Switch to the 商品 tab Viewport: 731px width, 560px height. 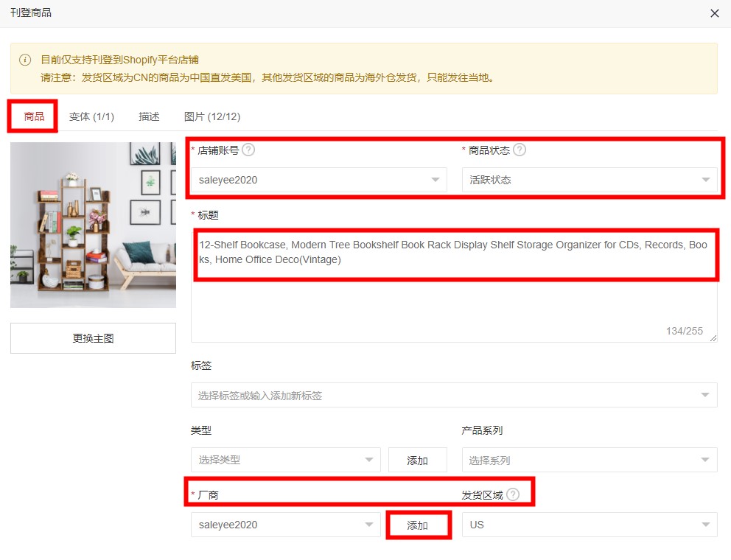point(34,116)
